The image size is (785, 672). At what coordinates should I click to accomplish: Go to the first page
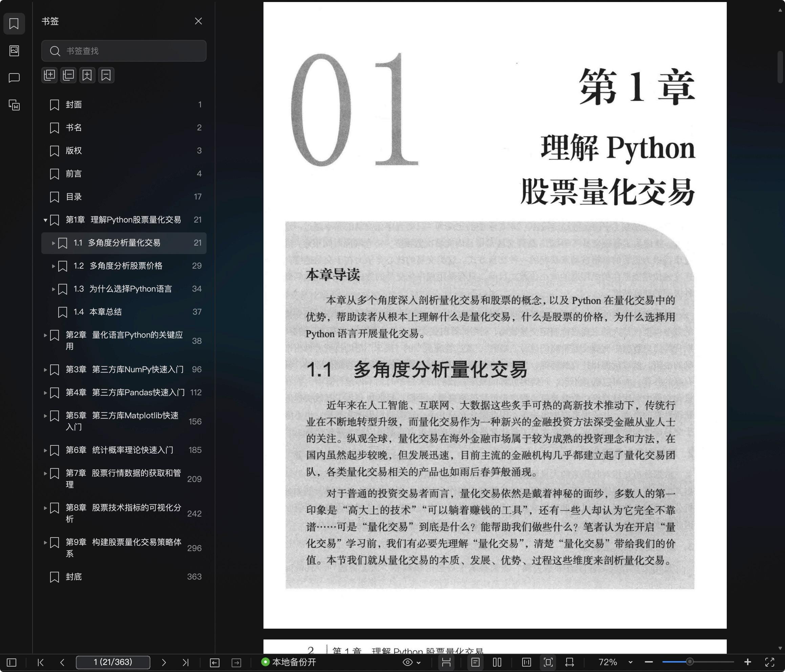click(x=41, y=662)
